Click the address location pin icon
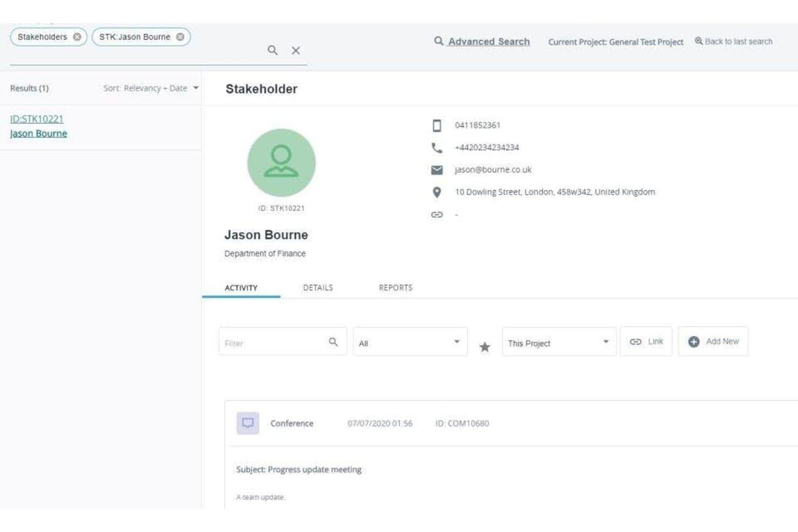Image resolution: width=798 pixels, height=532 pixels. point(437,192)
